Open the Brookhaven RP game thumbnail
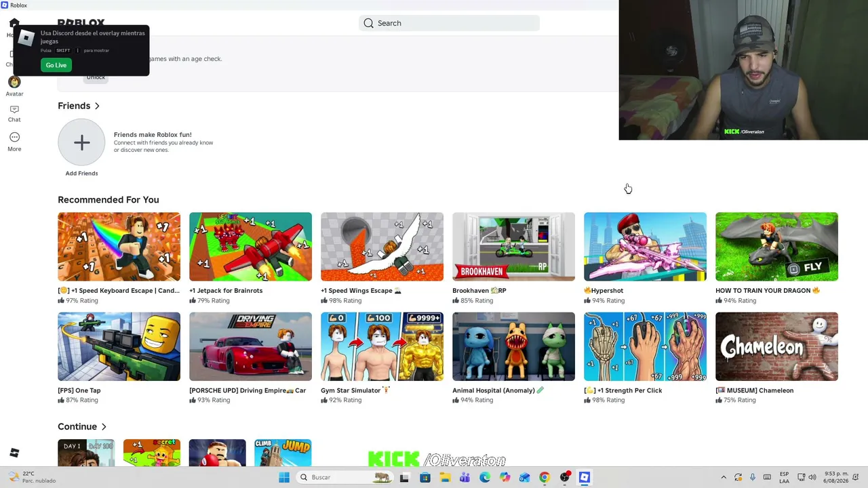Image resolution: width=868 pixels, height=488 pixels. [x=513, y=247]
